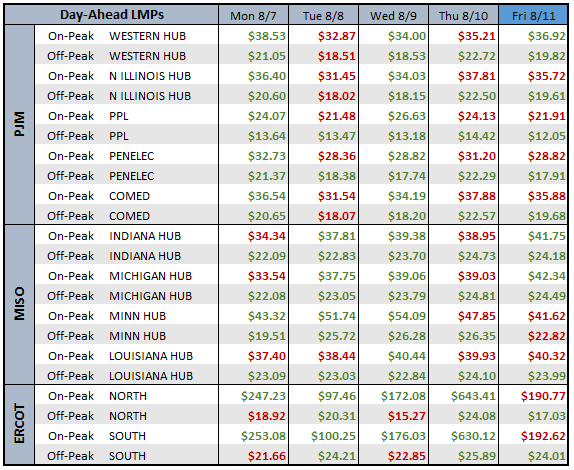574x470 pixels.
Task: Click On-Peak PPL Friday value $21.91
Action: click(x=547, y=116)
